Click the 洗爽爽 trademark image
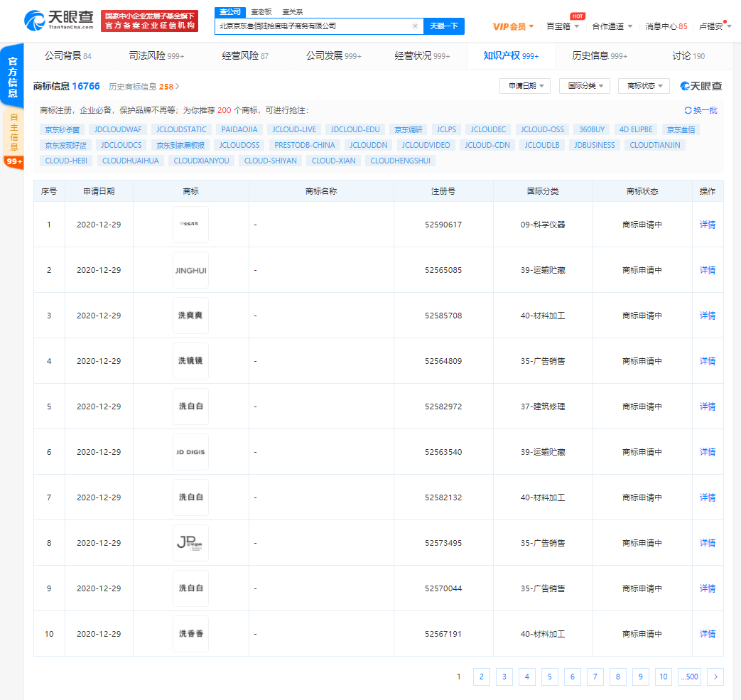 pyautogui.click(x=190, y=316)
